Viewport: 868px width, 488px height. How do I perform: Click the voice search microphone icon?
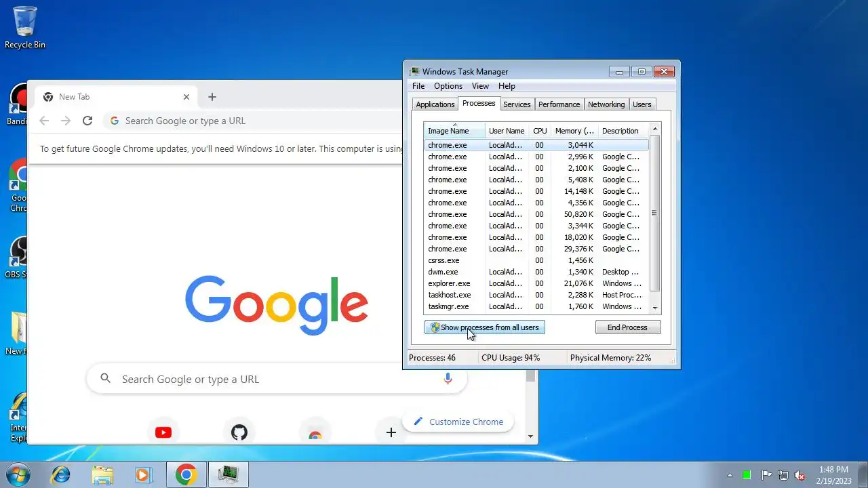[x=448, y=379]
